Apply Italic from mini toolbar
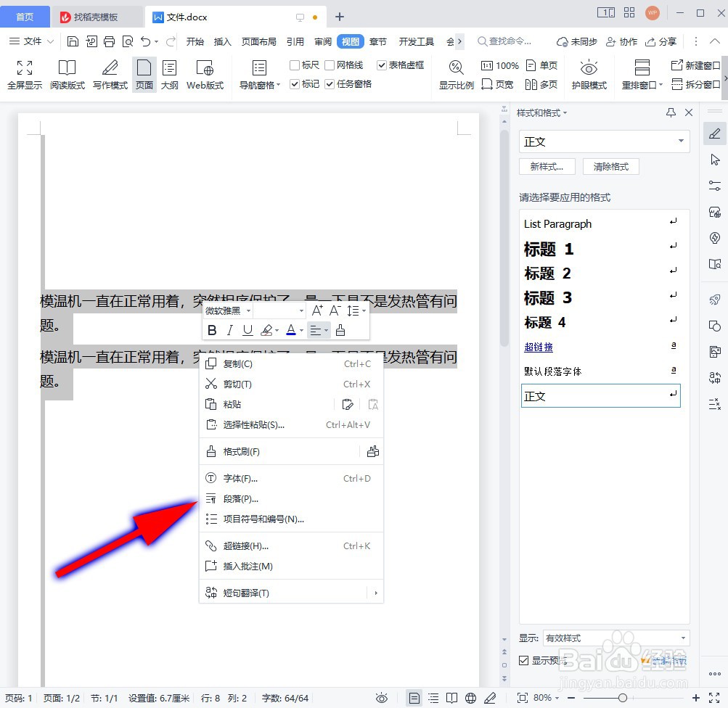 (230, 330)
